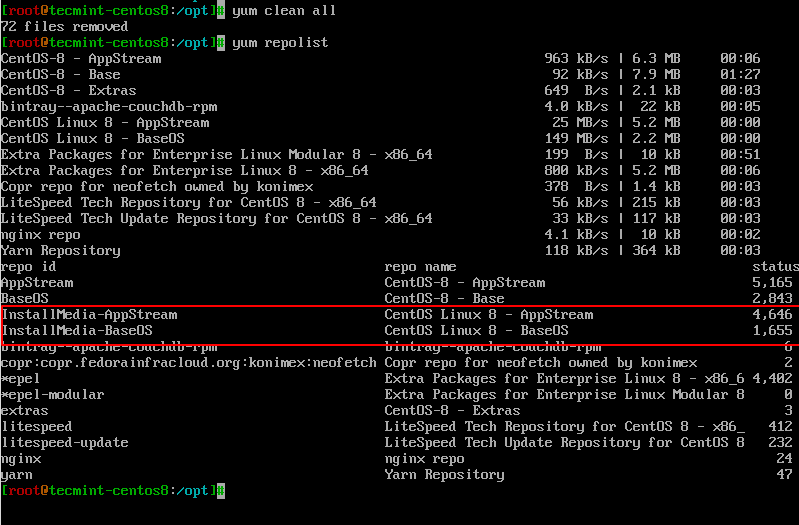799x525 pixels.
Task: Click the "repo id" column header
Action: 29,267
